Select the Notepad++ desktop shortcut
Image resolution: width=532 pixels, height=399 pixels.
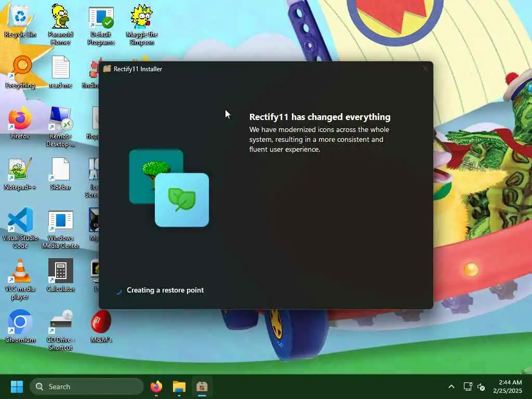click(x=20, y=174)
